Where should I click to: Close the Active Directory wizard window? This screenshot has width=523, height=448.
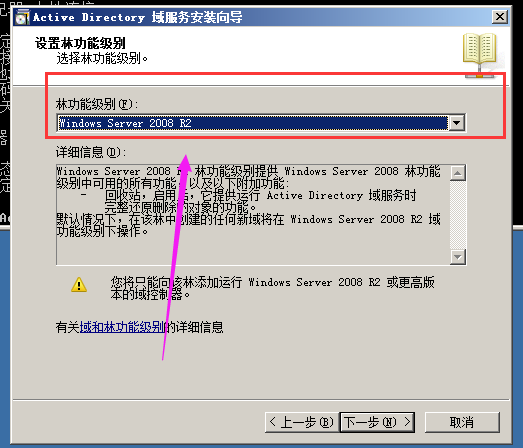pyautogui.click(x=500, y=17)
